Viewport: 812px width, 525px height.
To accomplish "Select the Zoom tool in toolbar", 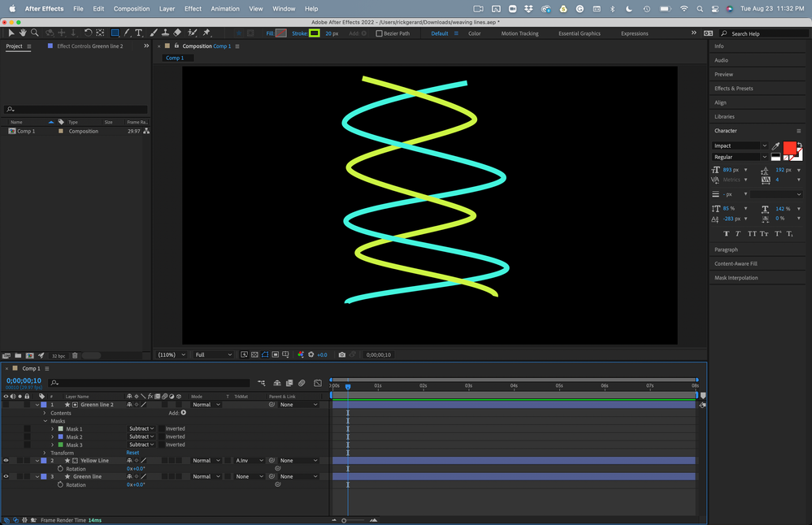I will [33, 33].
